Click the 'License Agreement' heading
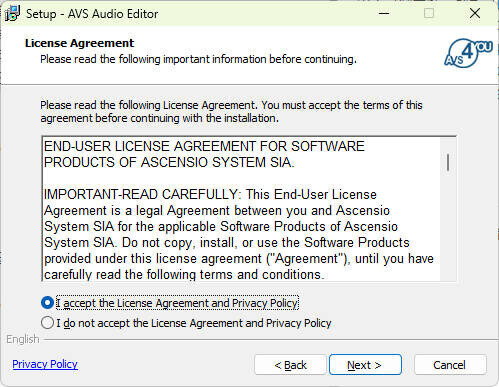The height and width of the screenshot is (387, 499). coord(79,43)
